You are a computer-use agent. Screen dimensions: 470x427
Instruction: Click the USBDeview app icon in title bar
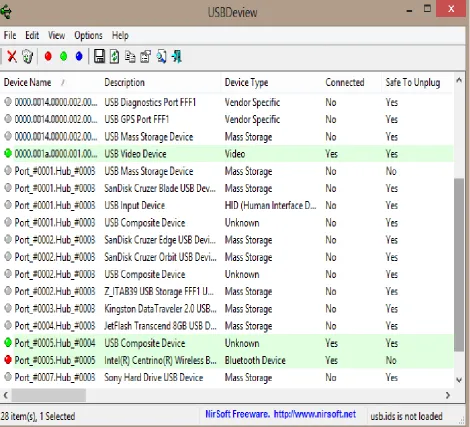pyautogui.click(x=6, y=12)
